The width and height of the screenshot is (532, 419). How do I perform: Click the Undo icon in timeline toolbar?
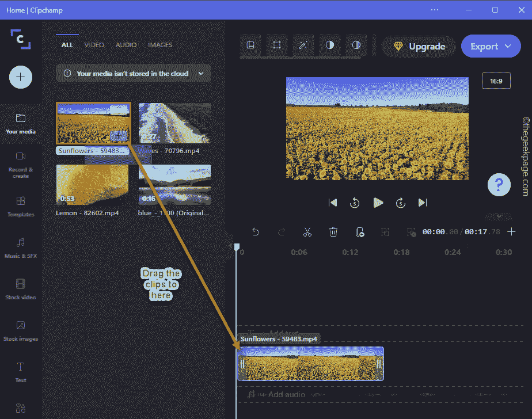point(256,232)
